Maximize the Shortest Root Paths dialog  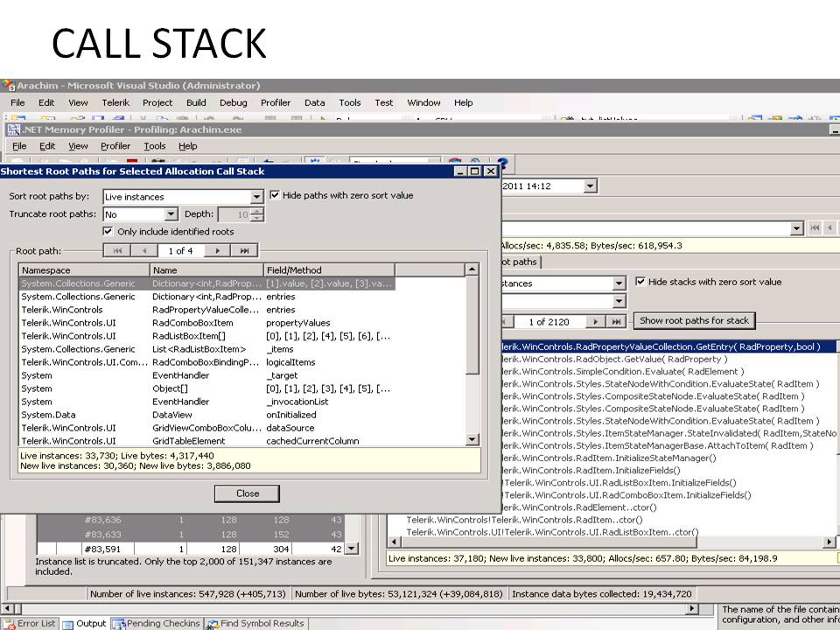coord(474,171)
